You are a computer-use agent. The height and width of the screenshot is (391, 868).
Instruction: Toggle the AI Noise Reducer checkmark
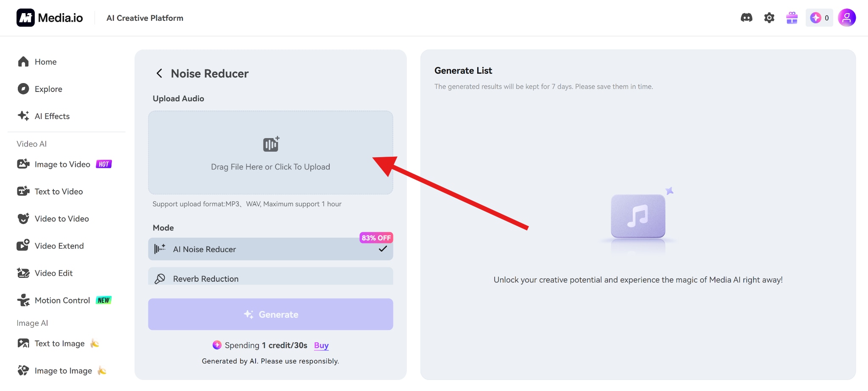click(x=383, y=249)
